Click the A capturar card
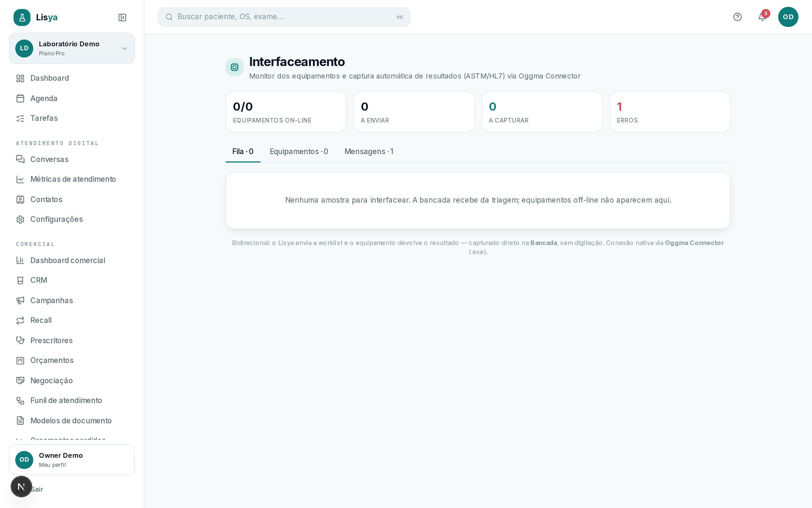812x508 pixels. tap(542, 112)
